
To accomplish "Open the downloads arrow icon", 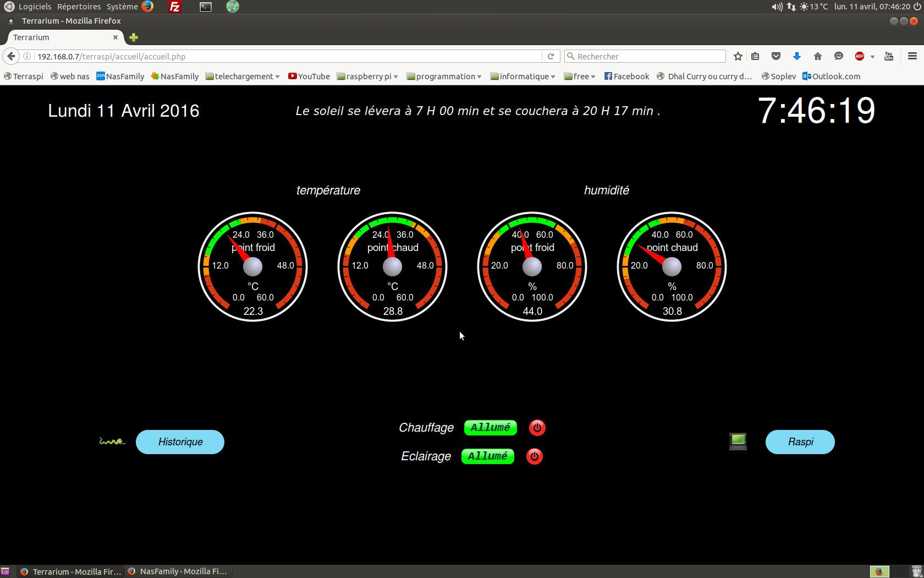I will point(796,56).
